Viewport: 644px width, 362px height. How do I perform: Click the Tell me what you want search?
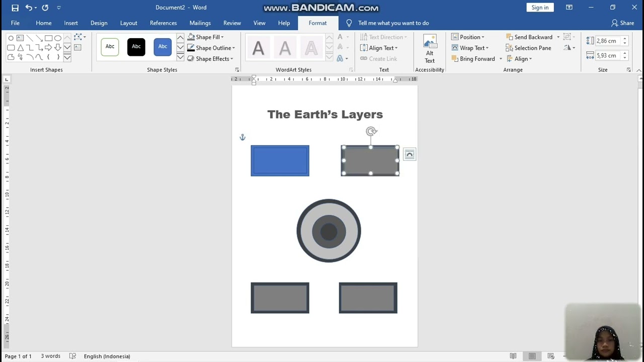388,23
